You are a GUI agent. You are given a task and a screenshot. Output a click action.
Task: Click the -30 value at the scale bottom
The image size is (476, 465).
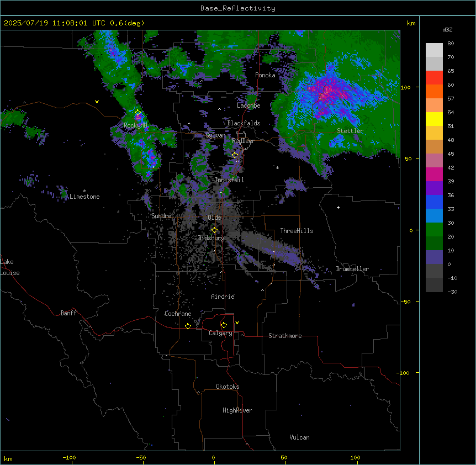pos(452,292)
